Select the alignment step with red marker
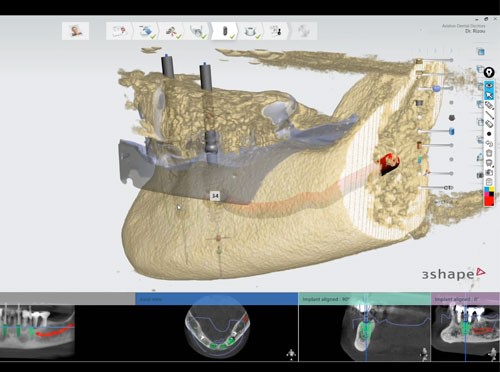 pyautogui.click(x=171, y=31)
